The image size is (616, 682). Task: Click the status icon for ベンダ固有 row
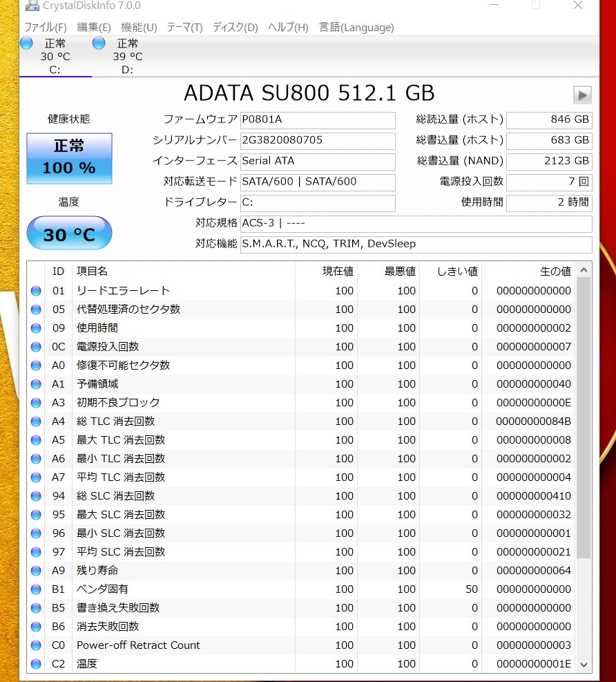tap(36, 590)
